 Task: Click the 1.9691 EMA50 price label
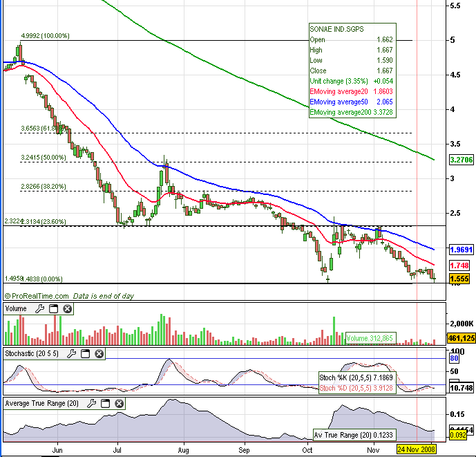[461, 250]
